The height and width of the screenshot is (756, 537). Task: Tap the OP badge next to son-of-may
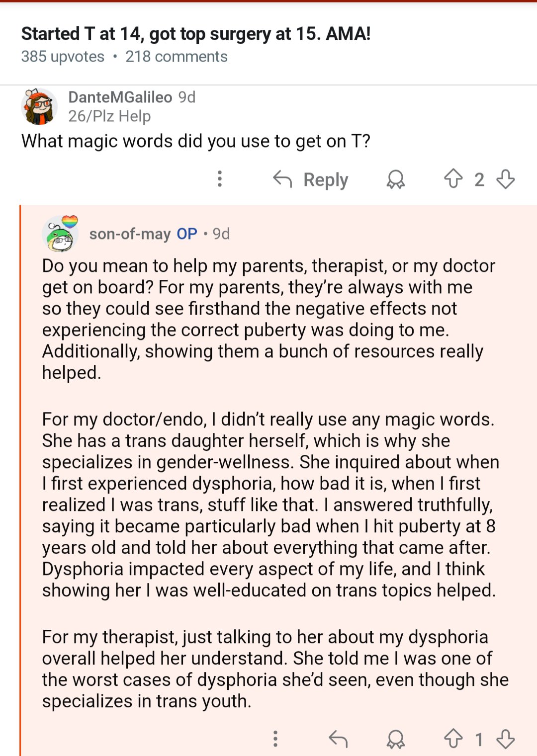coord(187,234)
